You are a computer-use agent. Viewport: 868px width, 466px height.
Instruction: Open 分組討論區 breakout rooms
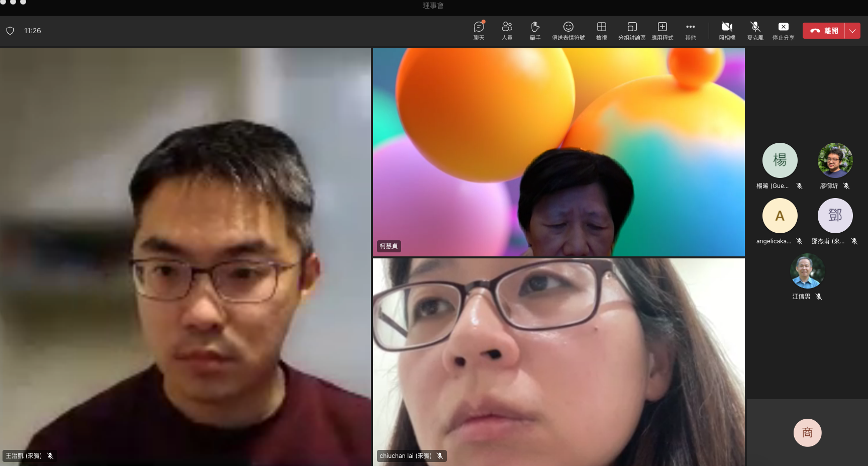click(632, 31)
